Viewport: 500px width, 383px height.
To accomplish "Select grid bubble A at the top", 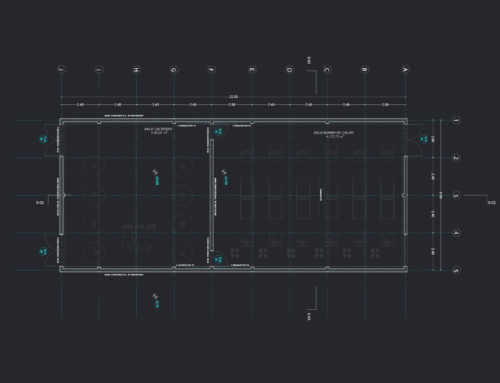I will click(405, 69).
